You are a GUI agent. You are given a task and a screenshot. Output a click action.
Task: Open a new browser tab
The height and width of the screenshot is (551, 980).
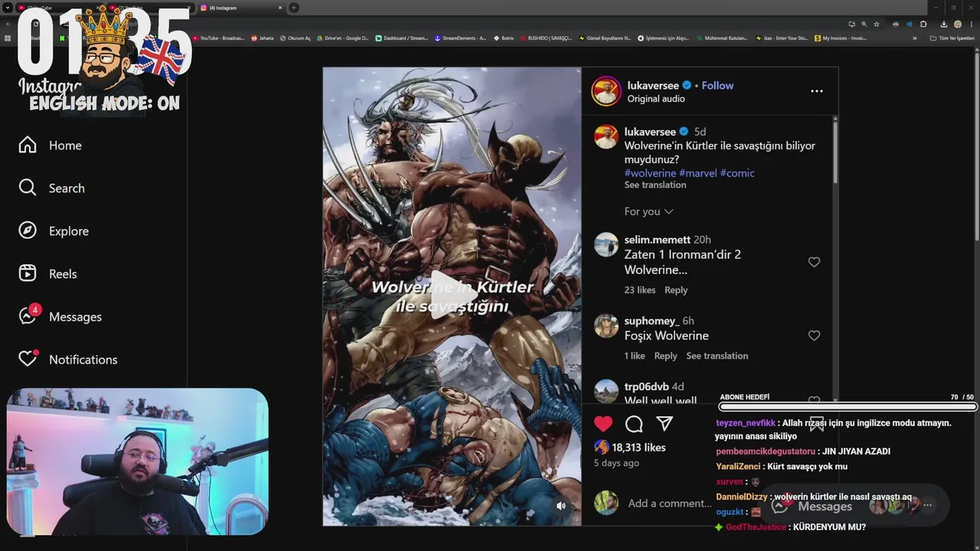click(x=294, y=8)
